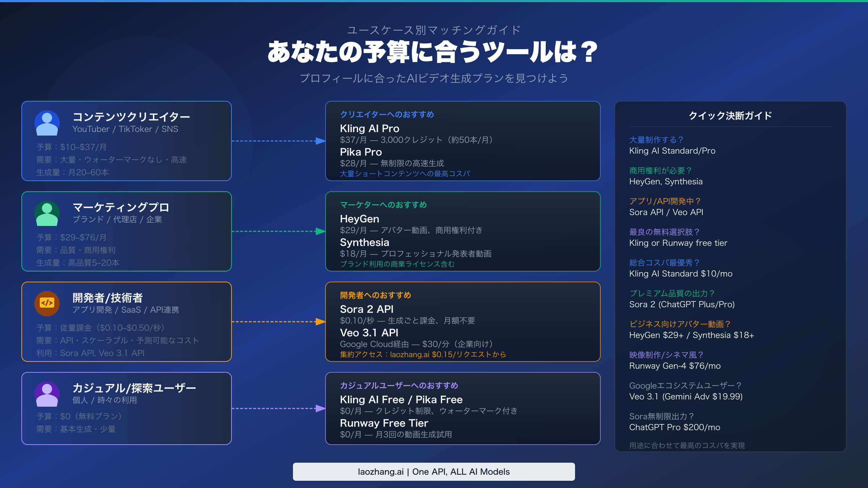The image size is (868, 488).
Task: Click the arrow toward marketer recommendations
Action: (x=278, y=231)
